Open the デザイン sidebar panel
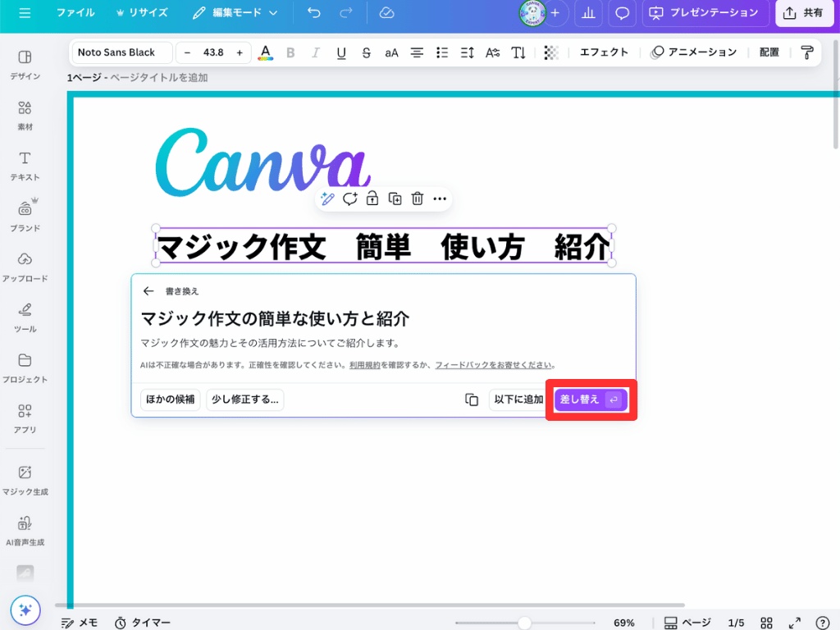This screenshot has height=630, width=840. coord(25,66)
